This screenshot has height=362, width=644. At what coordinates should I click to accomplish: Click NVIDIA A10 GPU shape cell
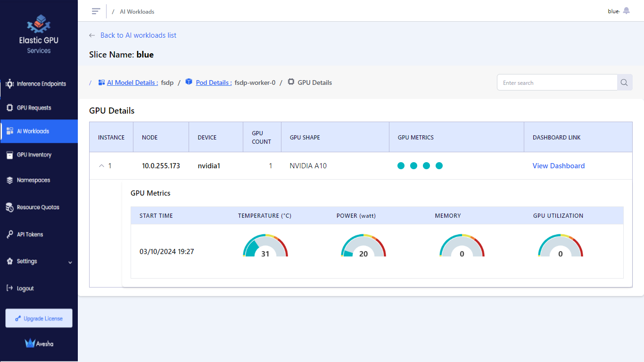click(308, 166)
